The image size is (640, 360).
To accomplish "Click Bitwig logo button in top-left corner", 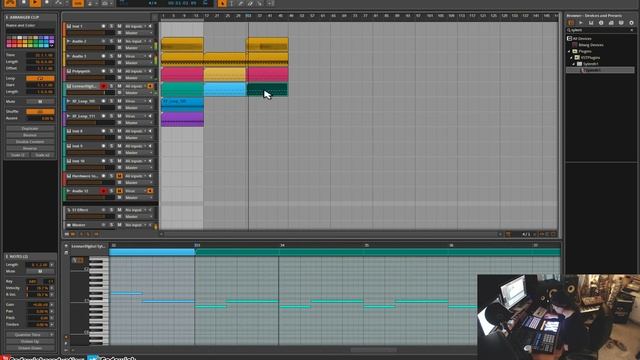I will 10,3.
